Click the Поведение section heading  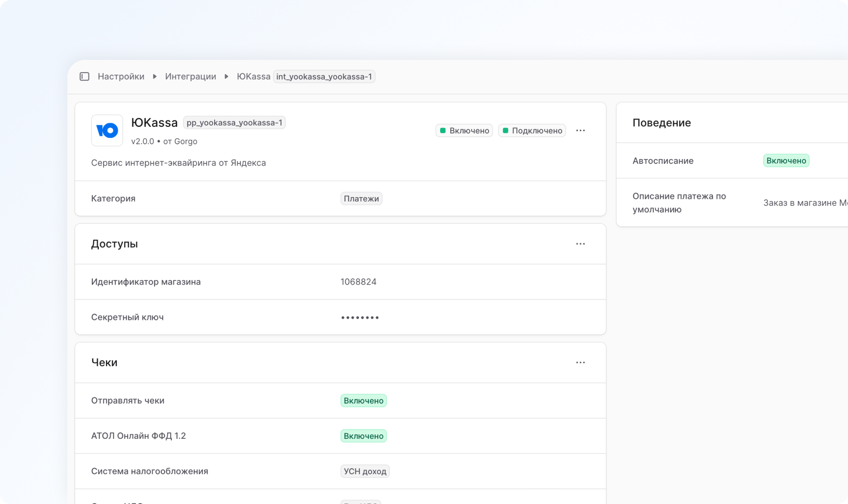[662, 123]
